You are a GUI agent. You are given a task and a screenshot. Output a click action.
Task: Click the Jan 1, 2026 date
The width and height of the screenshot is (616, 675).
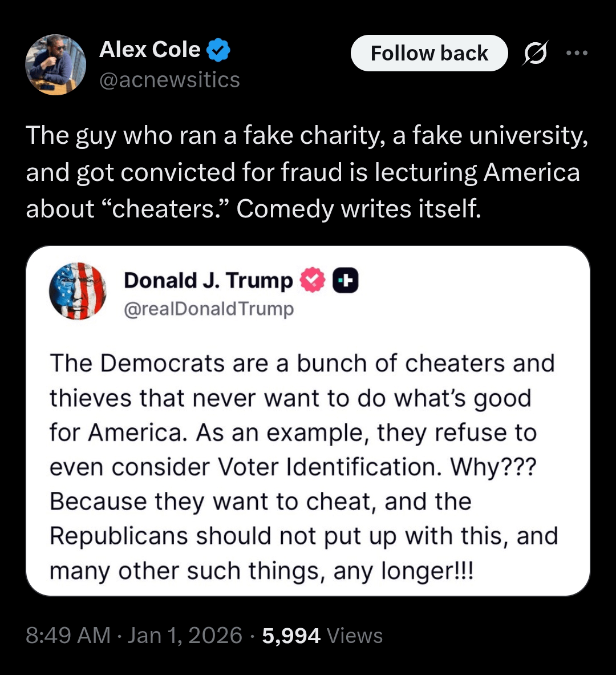click(x=185, y=636)
